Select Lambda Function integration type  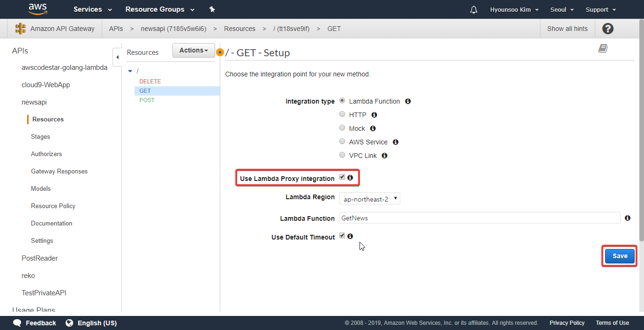(x=342, y=101)
